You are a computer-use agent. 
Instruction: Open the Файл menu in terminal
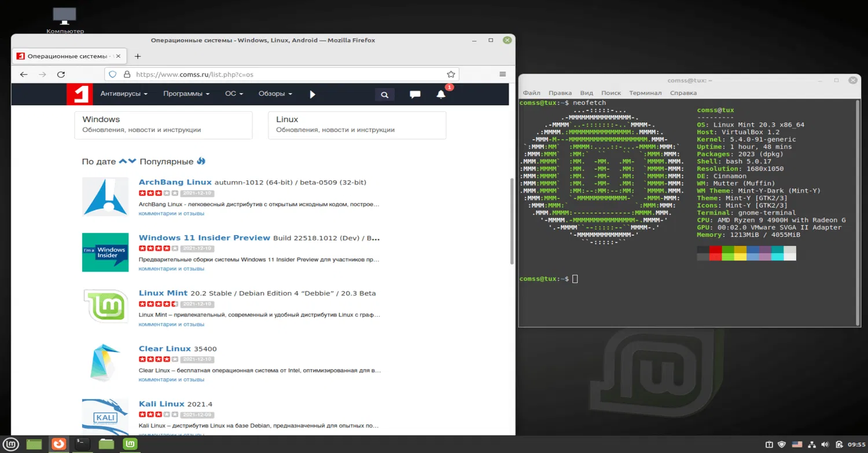point(531,93)
